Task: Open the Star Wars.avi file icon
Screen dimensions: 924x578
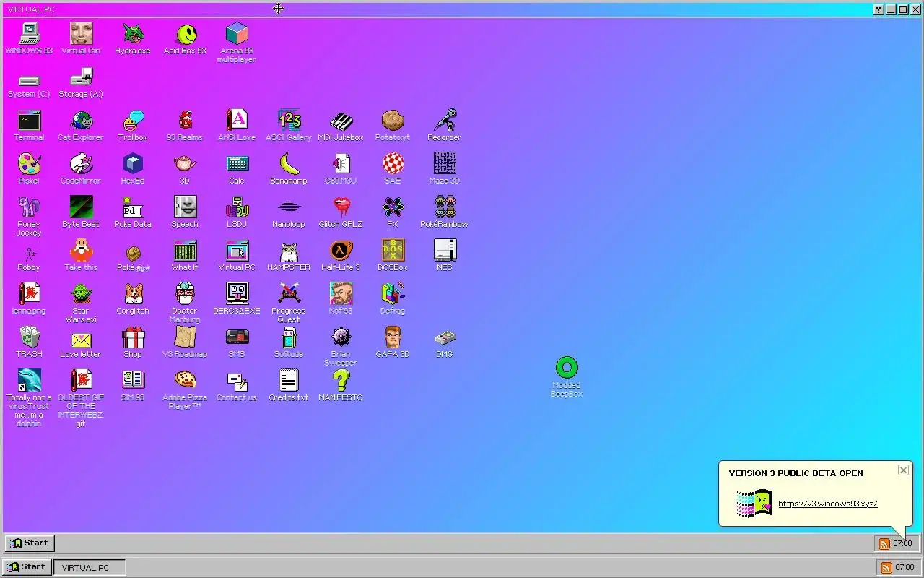Action: click(81, 303)
